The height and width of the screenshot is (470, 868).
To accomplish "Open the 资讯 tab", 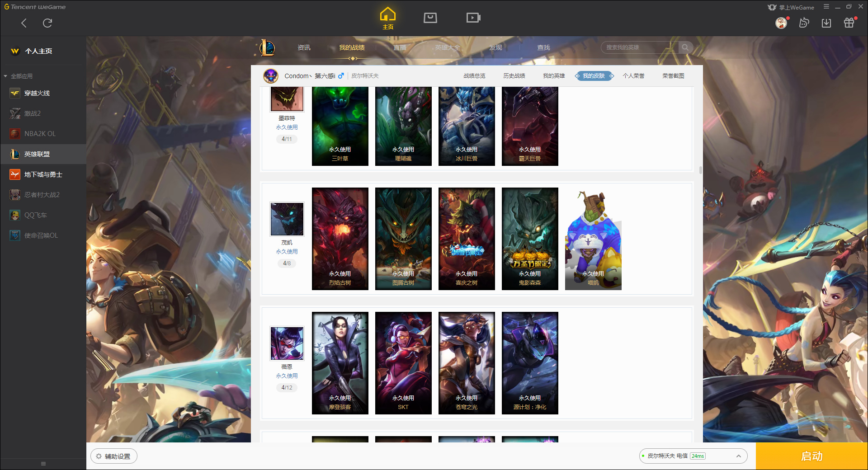I will coord(304,47).
